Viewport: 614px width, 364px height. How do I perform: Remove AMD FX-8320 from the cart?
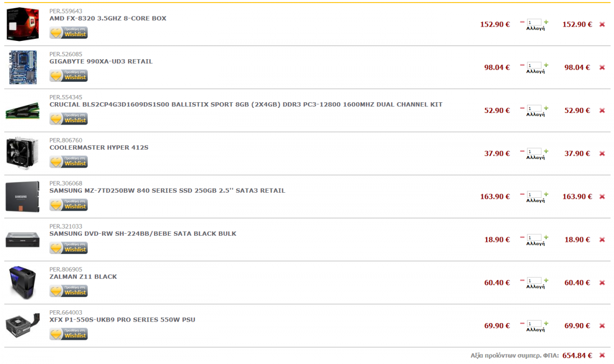click(602, 25)
